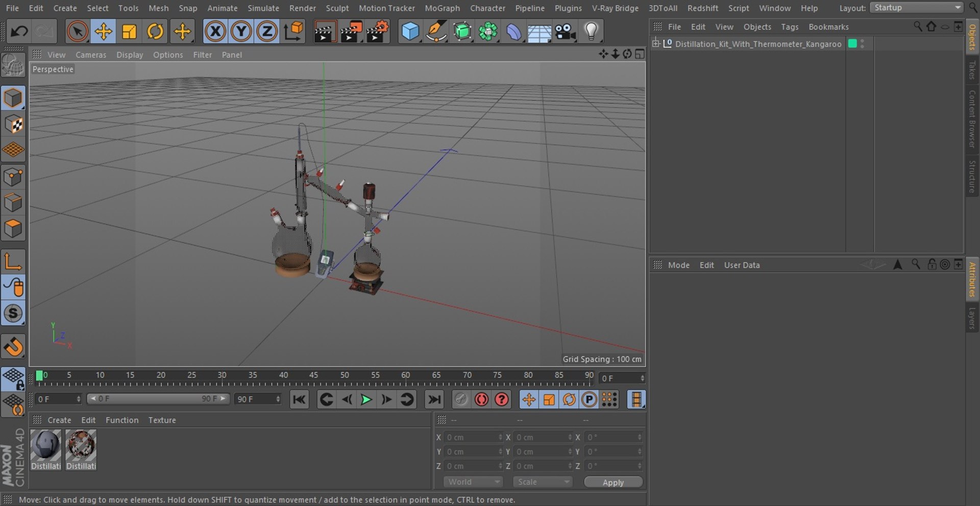Toggle Enable Axis tool
The width and height of the screenshot is (980, 506).
[x=13, y=261]
